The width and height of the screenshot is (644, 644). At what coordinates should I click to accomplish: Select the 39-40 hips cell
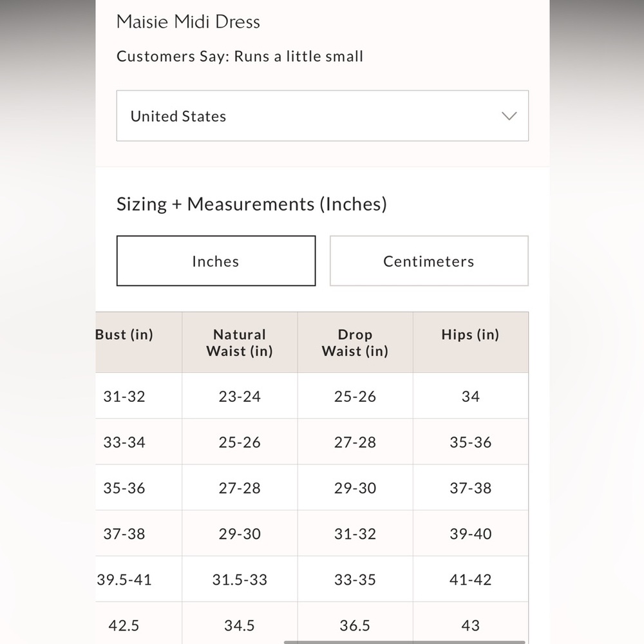coord(471,533)
